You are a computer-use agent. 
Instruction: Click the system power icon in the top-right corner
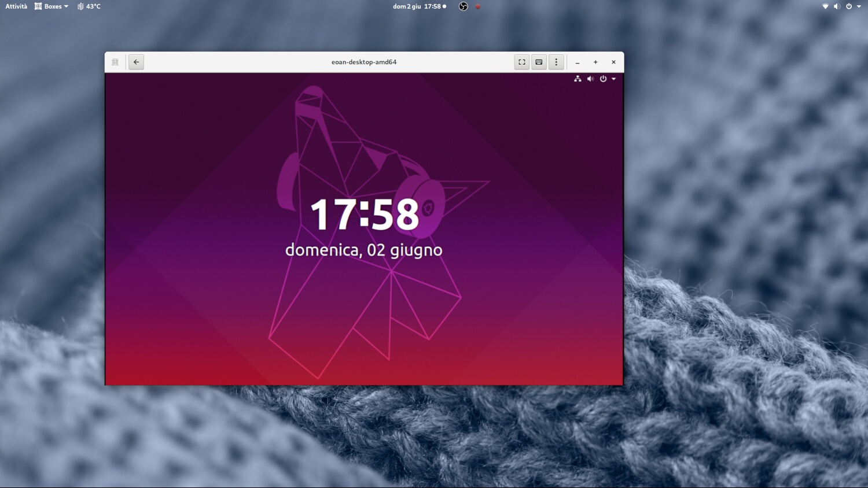point(848,6)
